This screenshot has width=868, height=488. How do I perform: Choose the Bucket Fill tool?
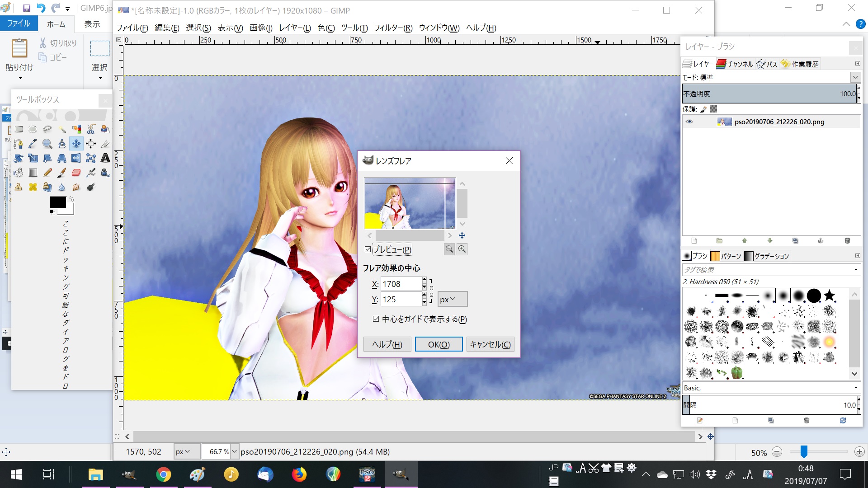18,173
